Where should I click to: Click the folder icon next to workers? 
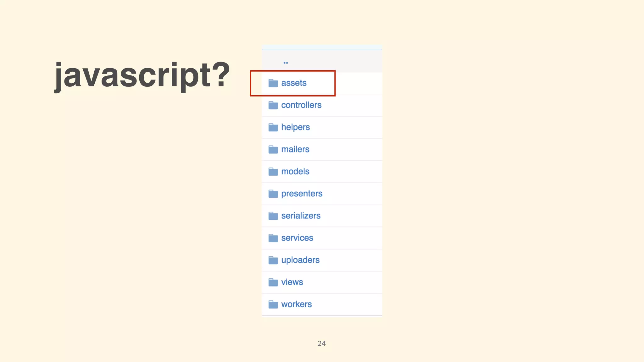tap(273, 304)
